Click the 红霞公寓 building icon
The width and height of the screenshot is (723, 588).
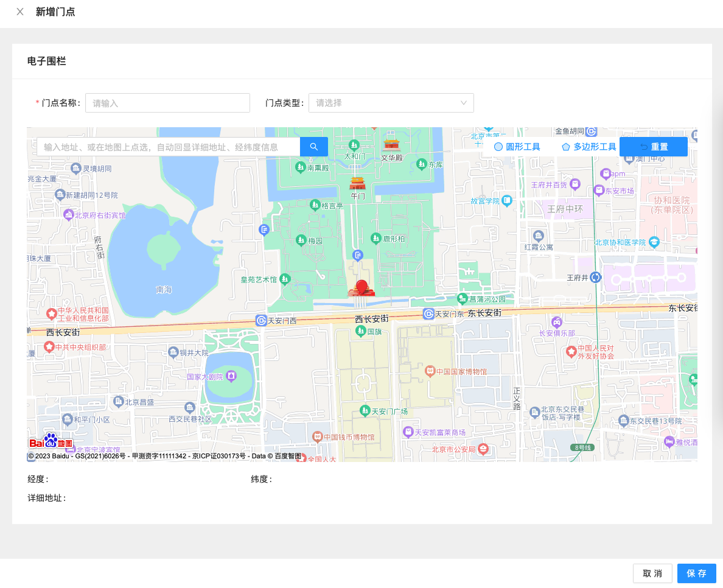(x=538, y=236)
